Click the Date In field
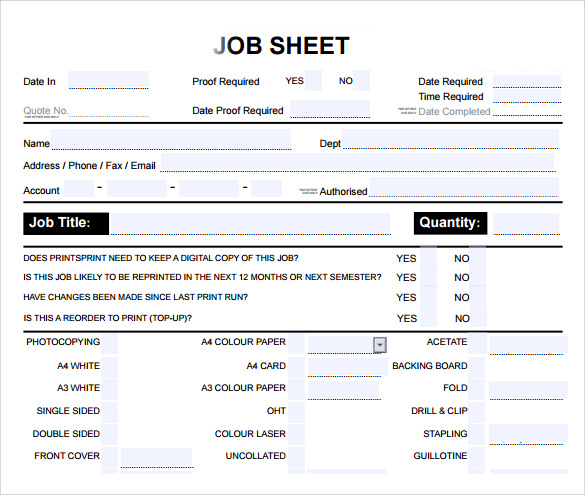585x495 pixels. point(109,80)
